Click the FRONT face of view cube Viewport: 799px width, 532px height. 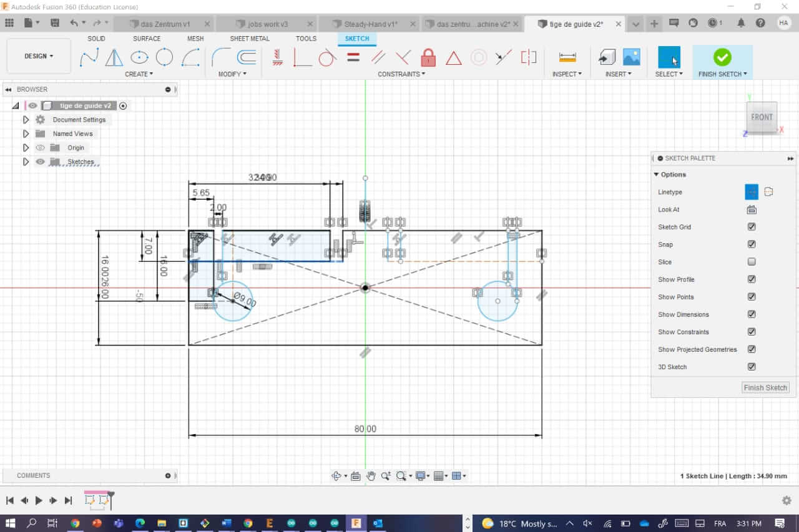762,117
